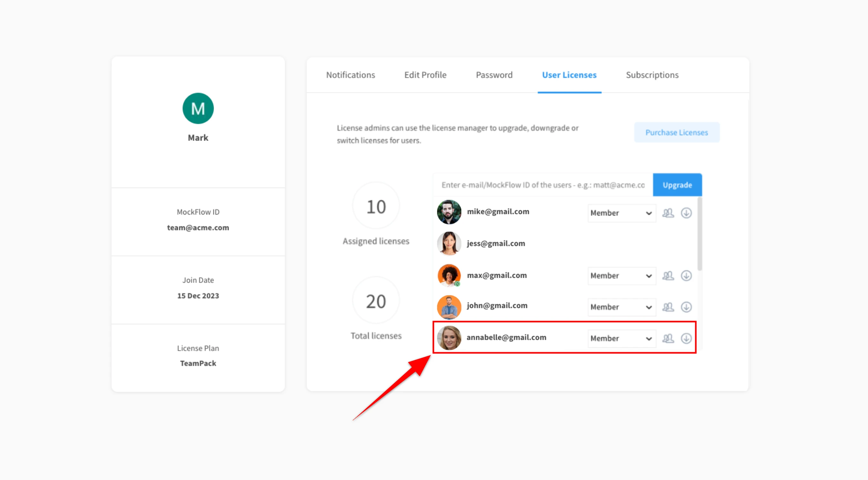The width and height of the screenshot is (868, 480).
Task: Click the 20 total licenses counter
Action: click(376, 301)
